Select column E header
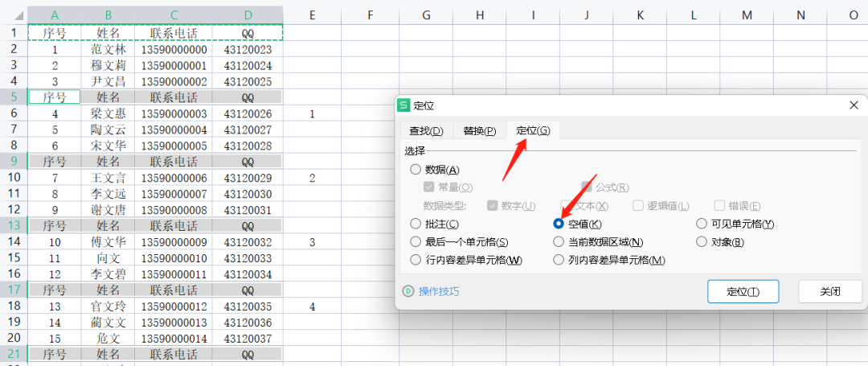 point(312,15)
